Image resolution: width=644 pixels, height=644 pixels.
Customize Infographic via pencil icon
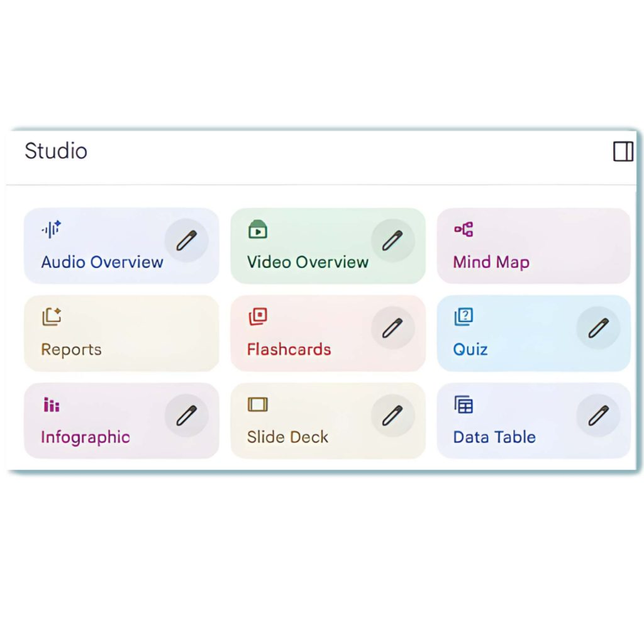[x=186, y=415]
